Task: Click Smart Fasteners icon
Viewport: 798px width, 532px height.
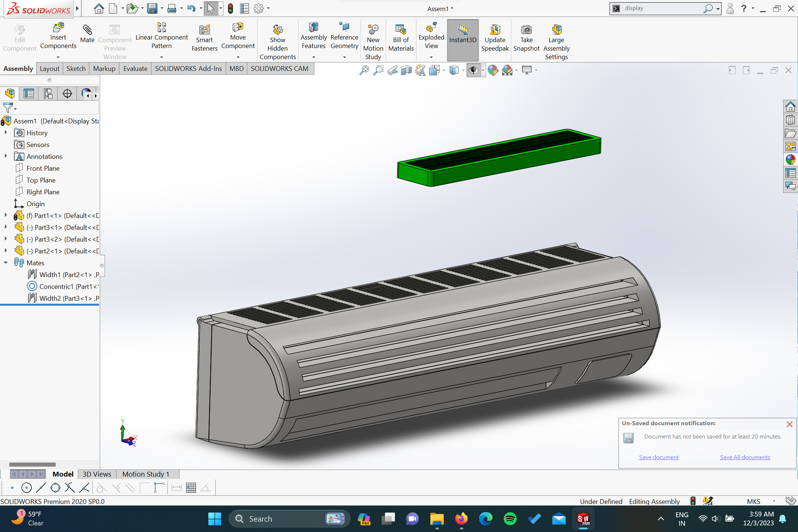Action: (x=204, y=30)
